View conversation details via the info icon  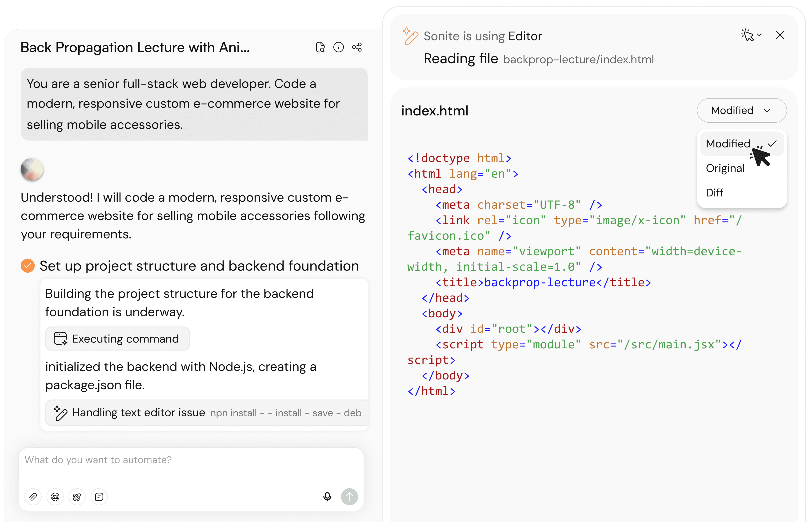point(338,47)
